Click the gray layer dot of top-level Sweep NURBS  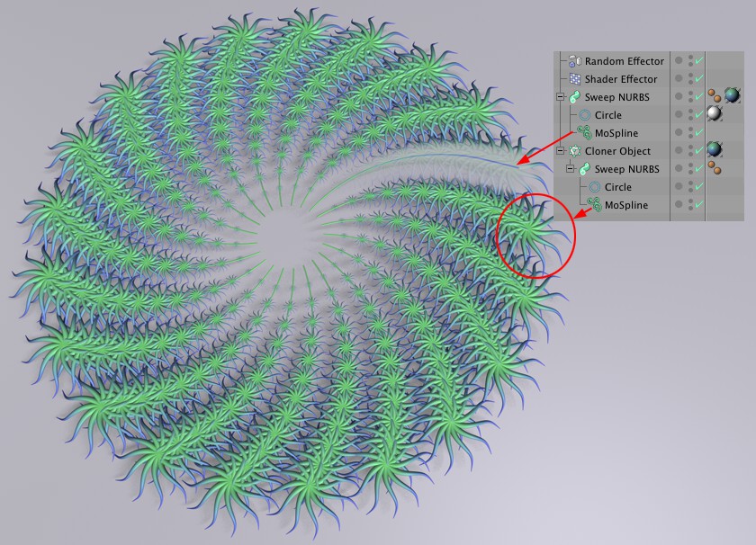pyautogui.click(x=679, y=96)
